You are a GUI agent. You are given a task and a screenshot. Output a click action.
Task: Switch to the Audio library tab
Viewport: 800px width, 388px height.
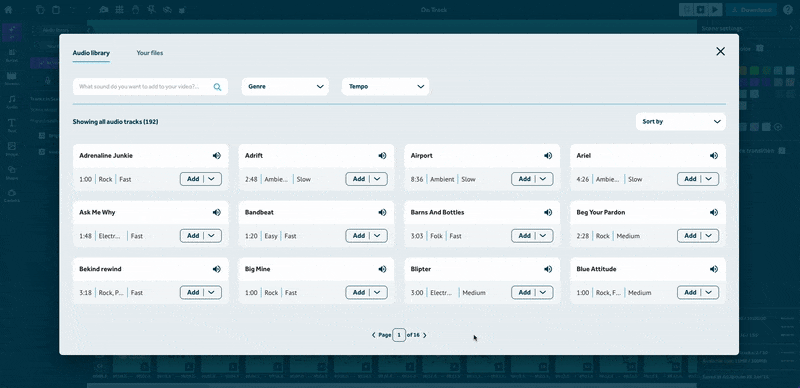[91, 53]
